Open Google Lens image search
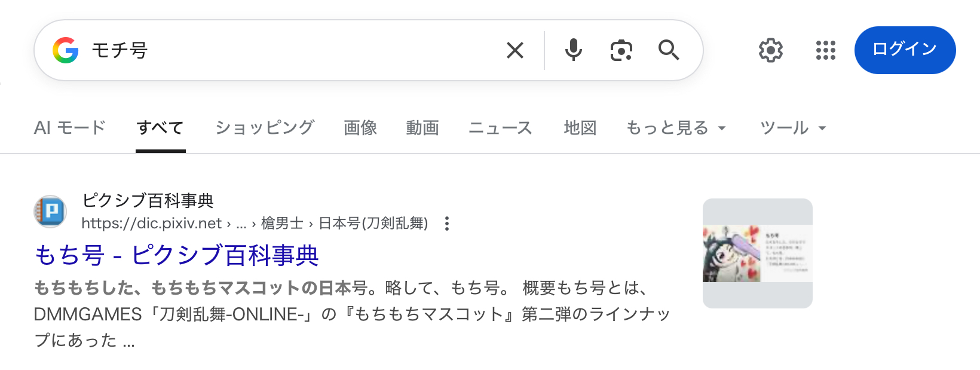The width and height of the screenshot is (980, 370). tap(621, 50)
